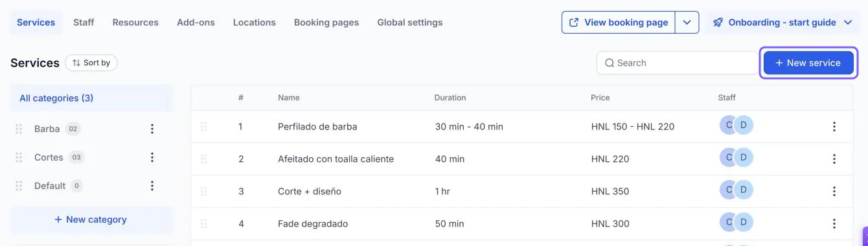Viewport: 868px width, 246px height.
Task: Open options menu for Afeitado con toalla caliente
Action: point(834,159)
